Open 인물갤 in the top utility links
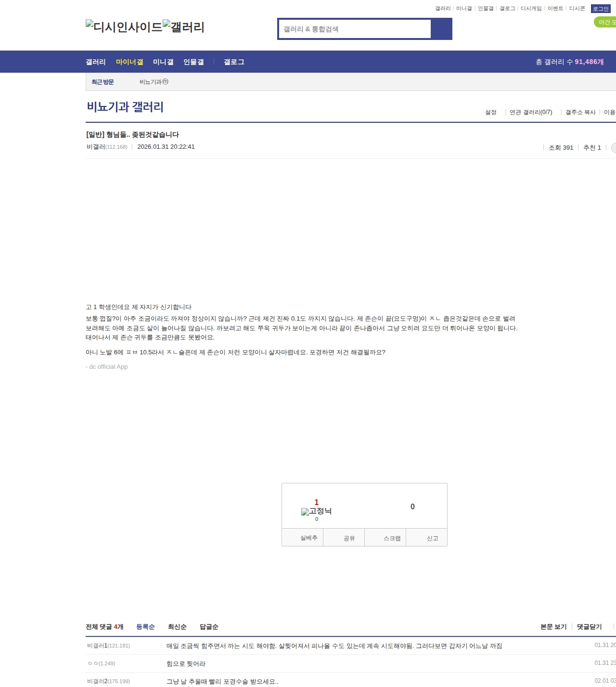The height and width of the screenshot is (687, 616). pos(486,9)
